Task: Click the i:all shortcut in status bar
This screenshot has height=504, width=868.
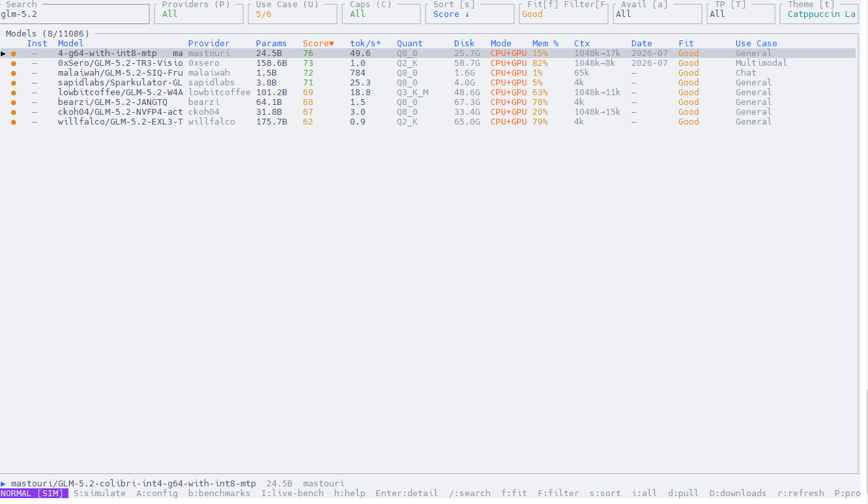Action: tap(644, 494)
